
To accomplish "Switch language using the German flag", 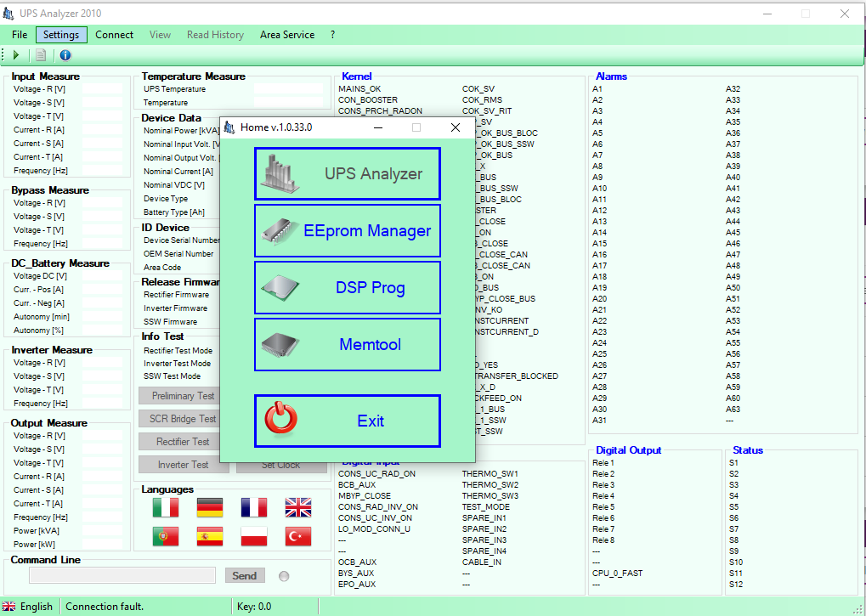I will [209, 507].
